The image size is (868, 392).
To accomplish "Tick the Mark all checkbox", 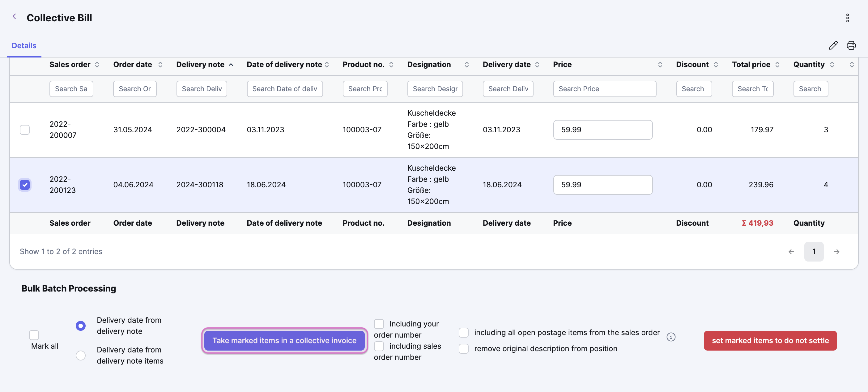I will pos(34,335).
